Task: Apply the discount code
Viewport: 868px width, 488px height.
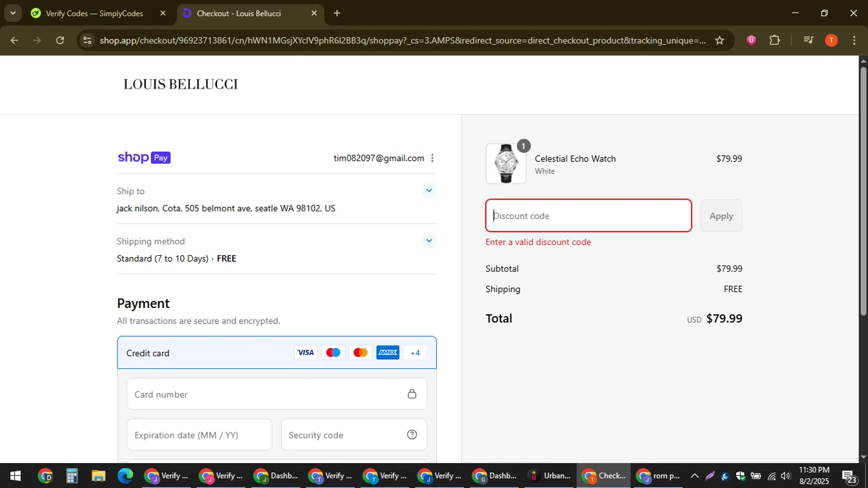Action: [721, 216]
